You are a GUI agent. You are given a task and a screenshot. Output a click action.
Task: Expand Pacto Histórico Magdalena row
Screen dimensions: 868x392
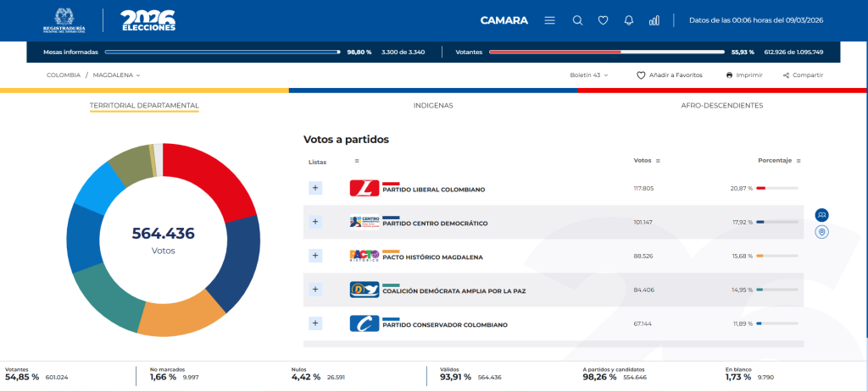coord(315,255)
